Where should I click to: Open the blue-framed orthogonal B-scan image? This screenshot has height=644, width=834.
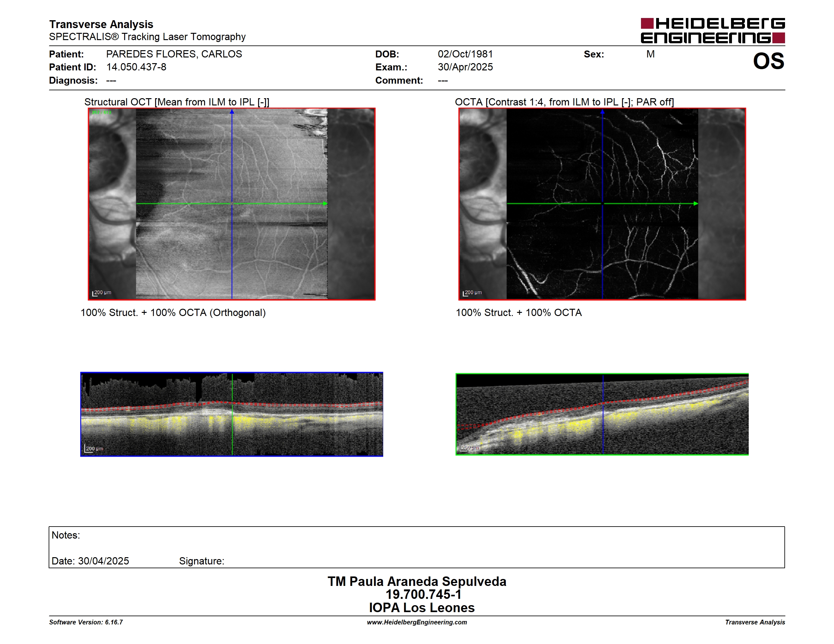232,414
